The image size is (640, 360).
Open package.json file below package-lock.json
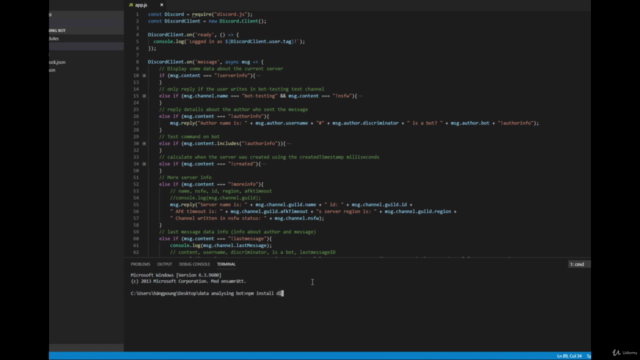click(86, 70)
